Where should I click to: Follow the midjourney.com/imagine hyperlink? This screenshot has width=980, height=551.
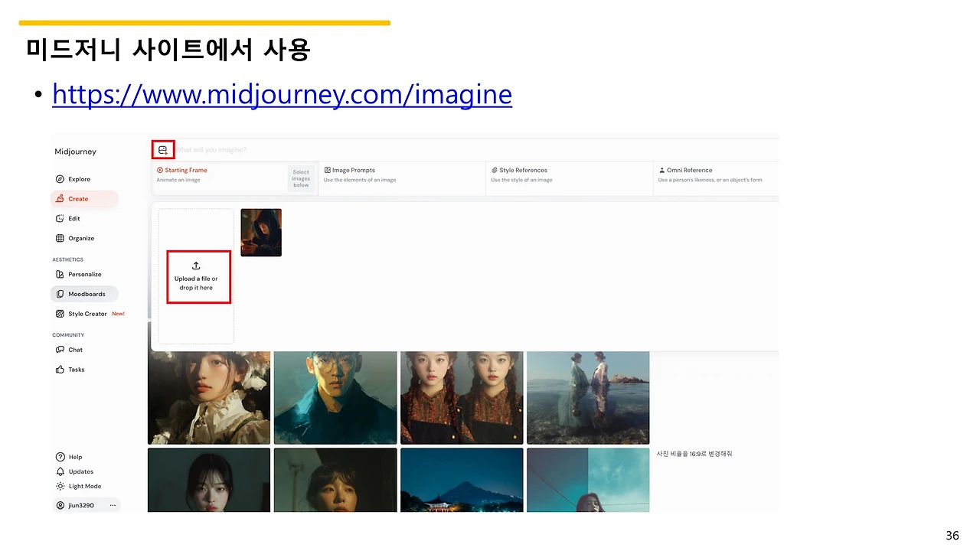282,93
